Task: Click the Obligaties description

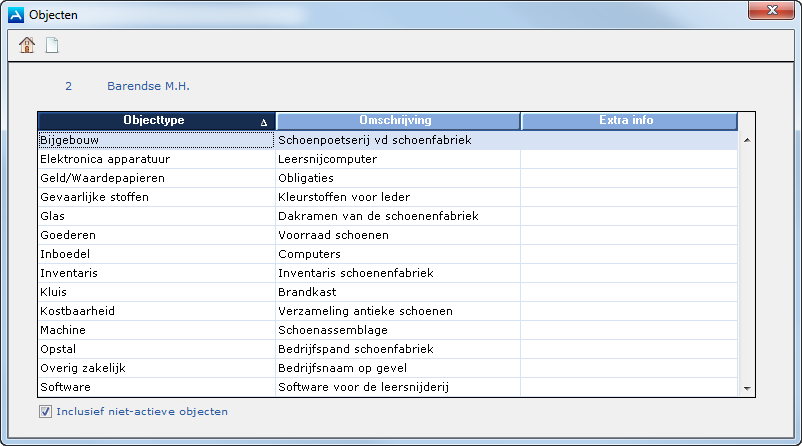Action: point(306,178)
